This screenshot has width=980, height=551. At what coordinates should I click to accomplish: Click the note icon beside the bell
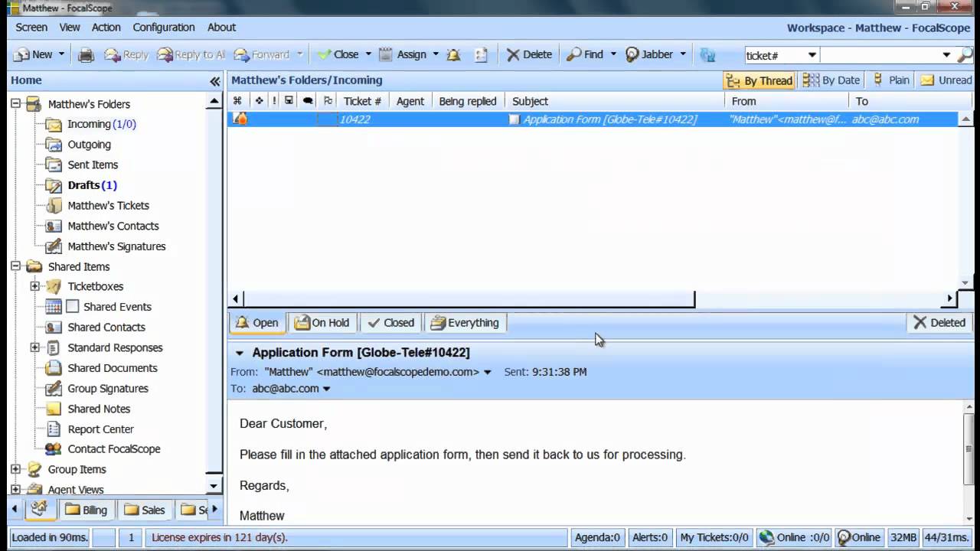tap(481, 54)
